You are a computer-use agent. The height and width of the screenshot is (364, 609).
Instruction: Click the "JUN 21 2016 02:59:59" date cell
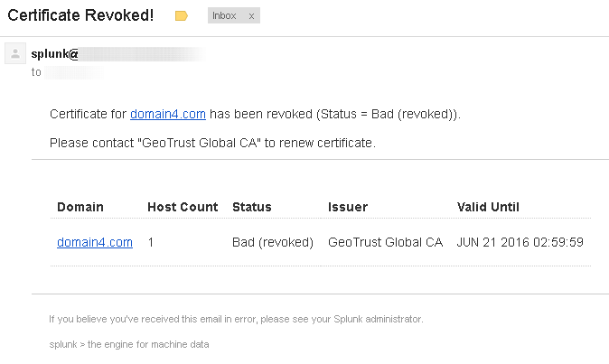[520, 242]
